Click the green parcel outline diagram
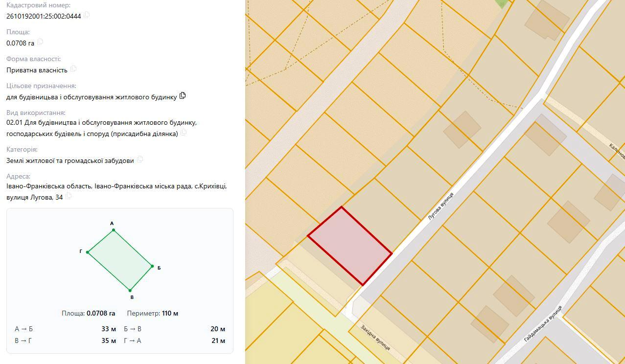Image resolution: width=625 pixels, height=364 pixels. tap(120, 260)
